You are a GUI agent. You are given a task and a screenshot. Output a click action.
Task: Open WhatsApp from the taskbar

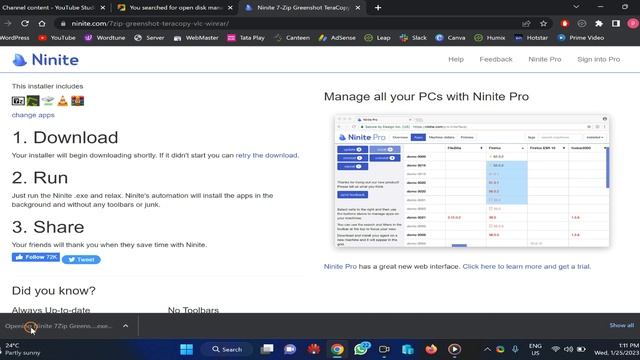(361, 349)
